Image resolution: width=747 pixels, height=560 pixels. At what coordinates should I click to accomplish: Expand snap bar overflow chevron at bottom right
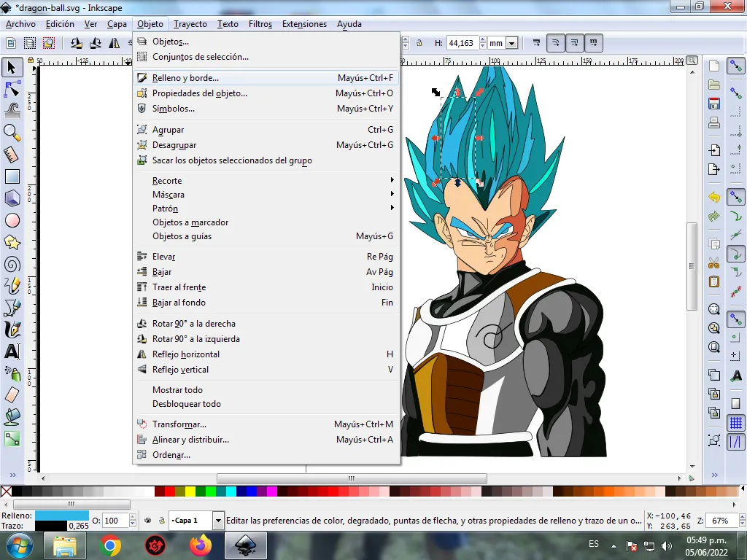tap(715, 475)
